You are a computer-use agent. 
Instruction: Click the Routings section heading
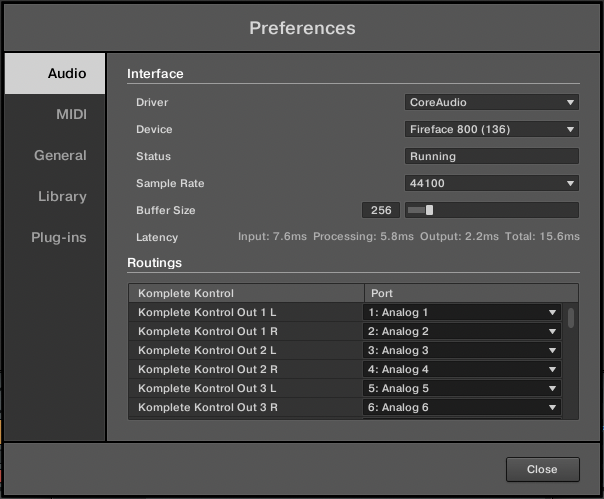[x=154, y=263]
